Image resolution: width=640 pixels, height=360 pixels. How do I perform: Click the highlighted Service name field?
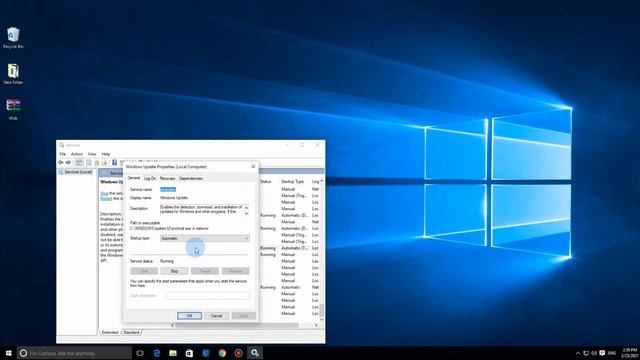(168, 189)
